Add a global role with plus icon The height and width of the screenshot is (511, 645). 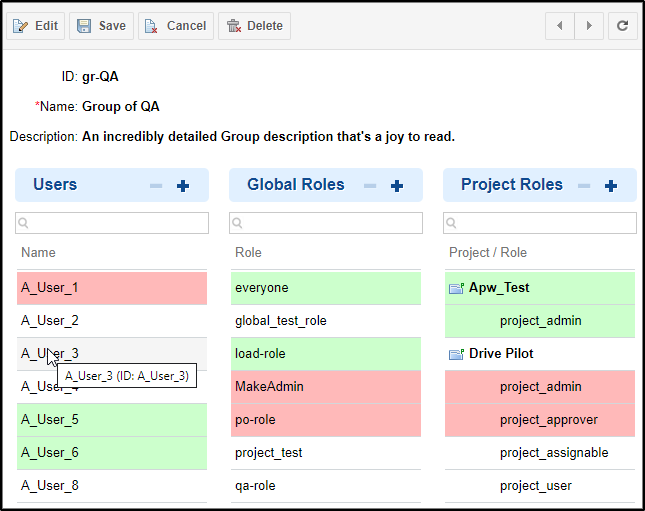point(397,186)
